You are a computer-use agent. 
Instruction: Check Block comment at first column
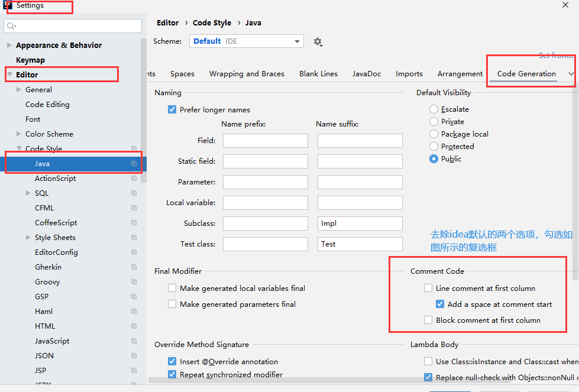pyautogui.click(x=428, y=320)
